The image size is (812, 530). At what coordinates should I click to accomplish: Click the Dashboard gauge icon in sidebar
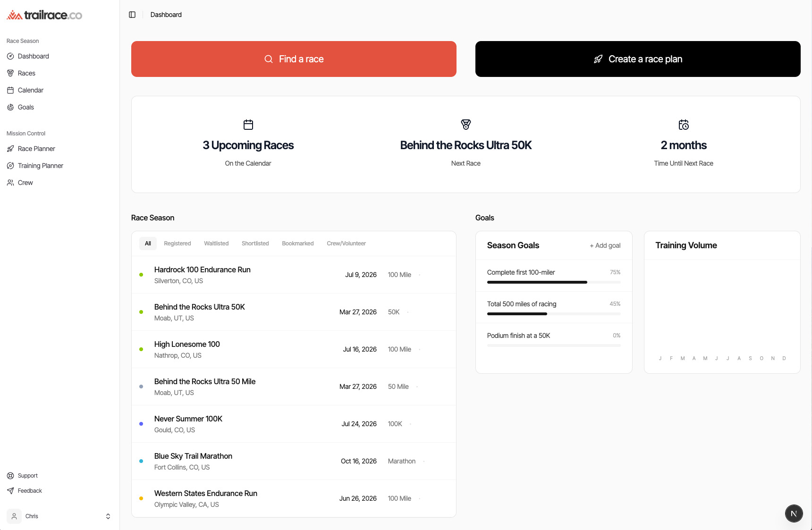10,56
